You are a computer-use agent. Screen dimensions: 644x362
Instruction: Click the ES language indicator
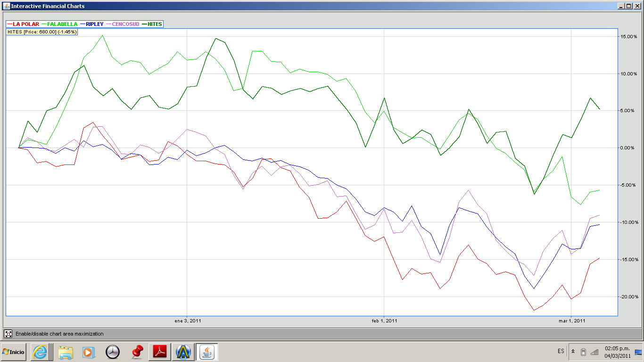click(x=561, y=352)
